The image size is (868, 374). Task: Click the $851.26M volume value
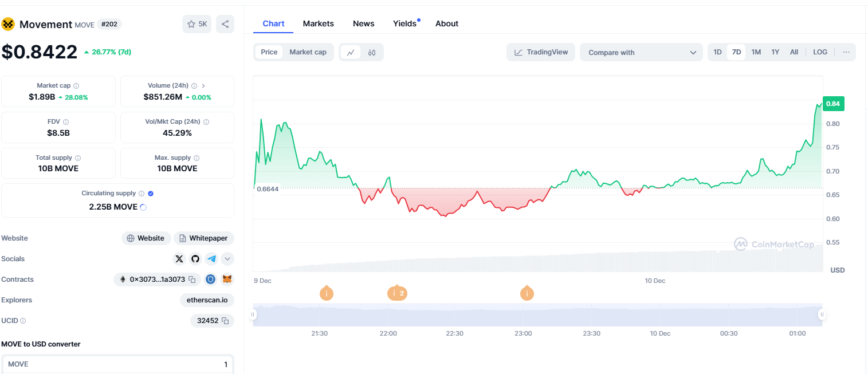[x=163, y=97]
